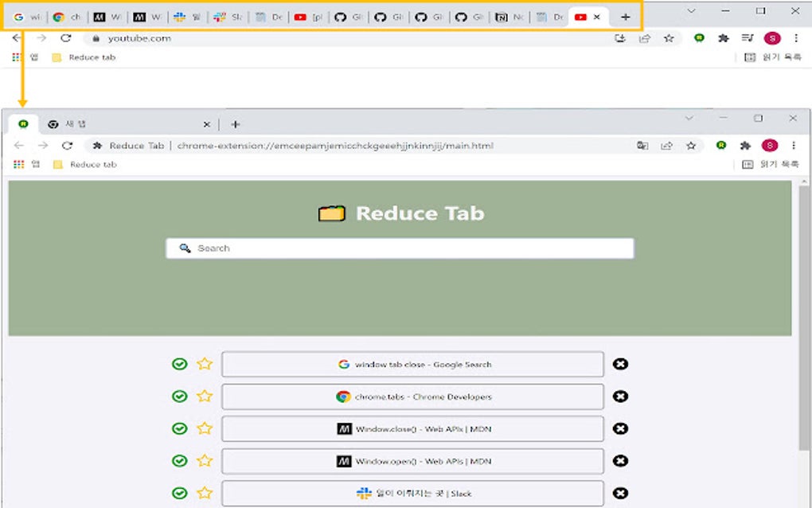This screenshot has width=812, height=508.
Task: Open the Chrome three-dot menu
Action: click(794, 146)
